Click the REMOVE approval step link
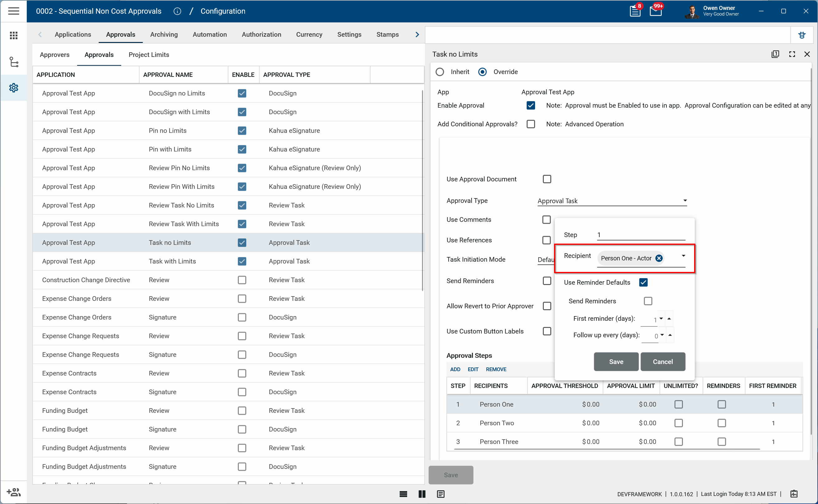The width and height of the screenshot is (818, 504). 496,369
